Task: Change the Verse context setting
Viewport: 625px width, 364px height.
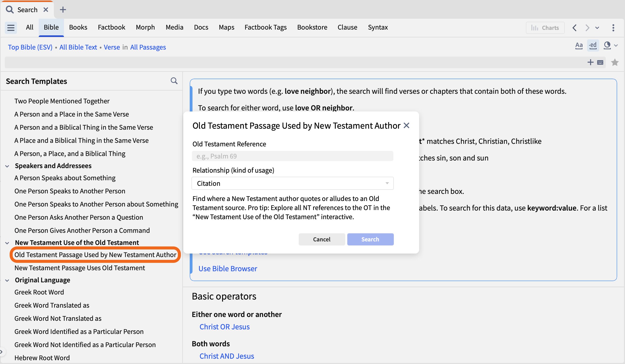Action: pos(112,47)
